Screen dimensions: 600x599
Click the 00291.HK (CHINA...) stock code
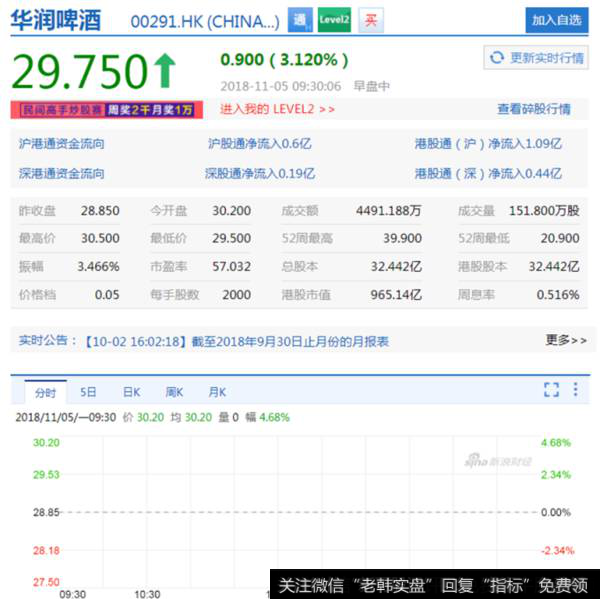(x=205, y=21)
